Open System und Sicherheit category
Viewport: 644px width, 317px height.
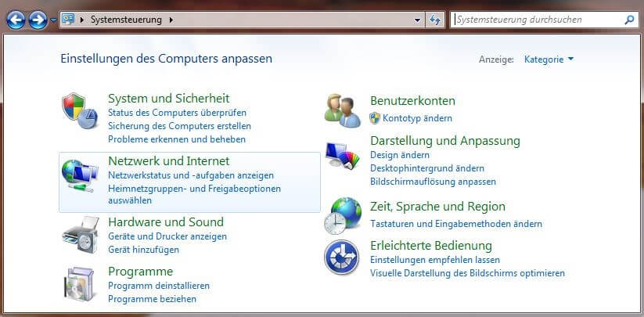(169, 99)
